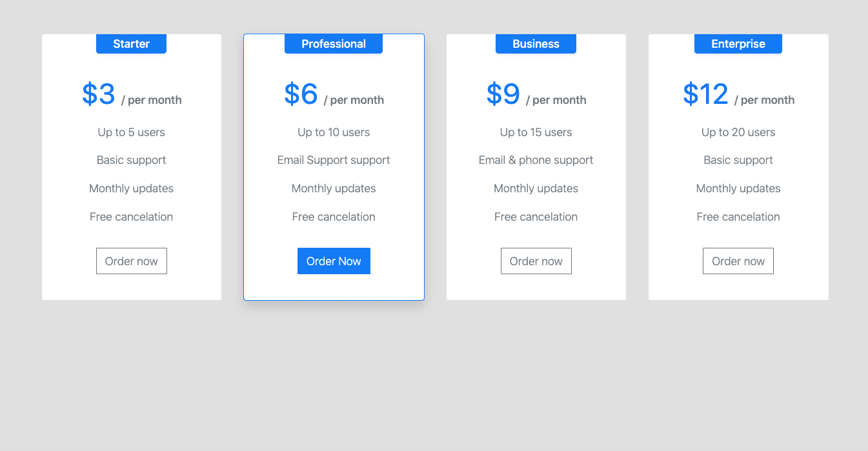Click the Business plan's Order now button
The height and width of the screenshot is (451, 868).
pos(536,261)
